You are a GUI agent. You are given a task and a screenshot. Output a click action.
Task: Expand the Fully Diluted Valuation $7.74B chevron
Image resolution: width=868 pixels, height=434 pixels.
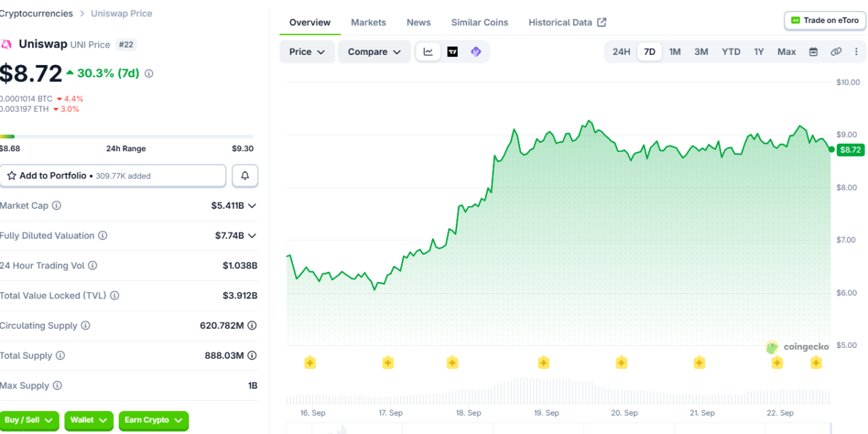(252, 235)
